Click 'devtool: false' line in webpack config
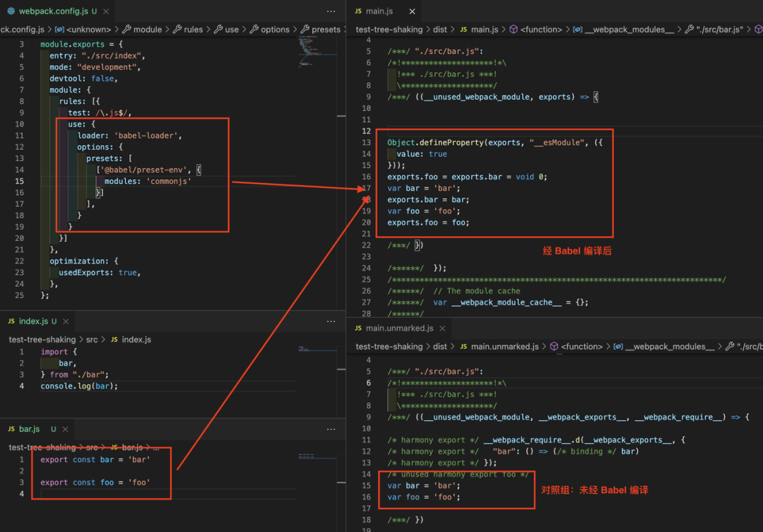Screen dimensions: 763x532 point(83,78)
